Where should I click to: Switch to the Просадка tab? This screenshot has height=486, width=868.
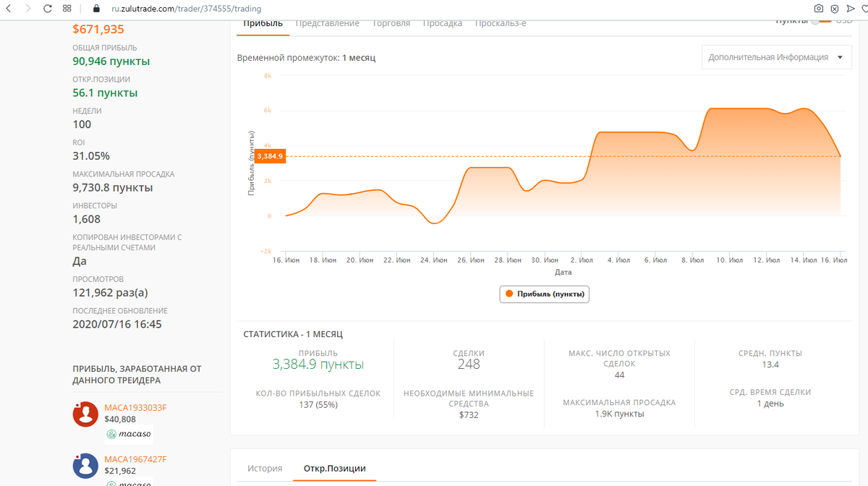pyautogui.click(x=443, y=23)
